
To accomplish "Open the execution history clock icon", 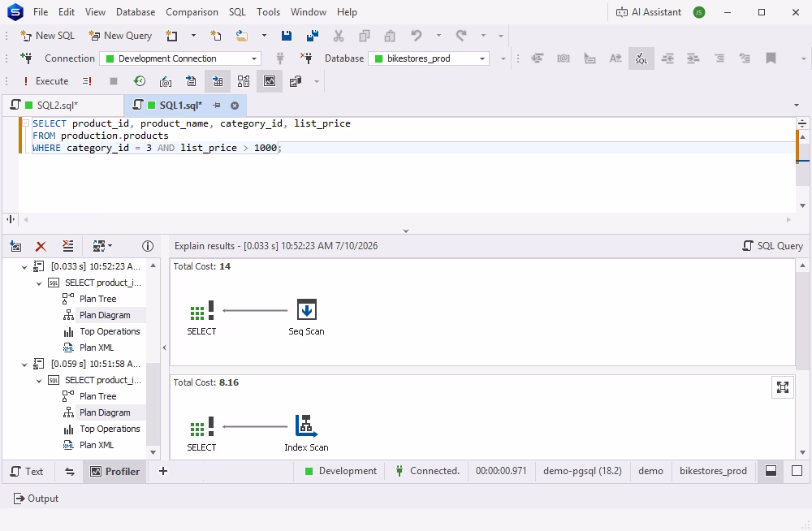I will click(140, 81).
